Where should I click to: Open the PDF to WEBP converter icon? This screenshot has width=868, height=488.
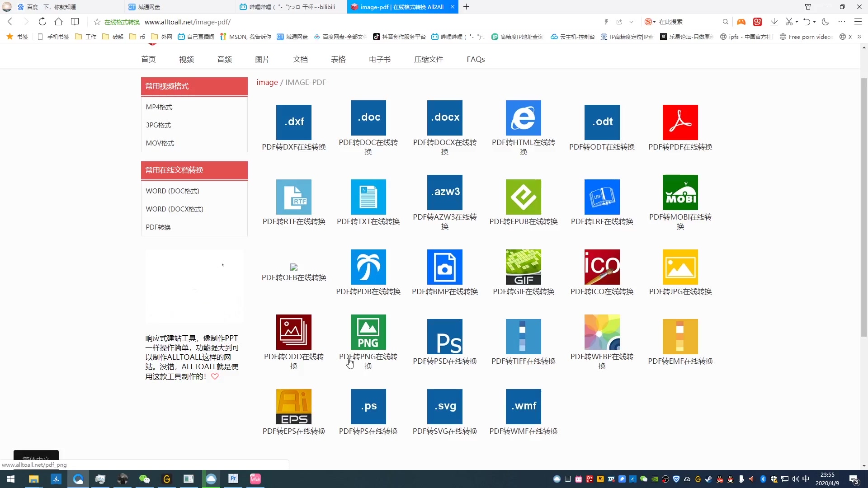pyautogui.click(x=602, y=332)
